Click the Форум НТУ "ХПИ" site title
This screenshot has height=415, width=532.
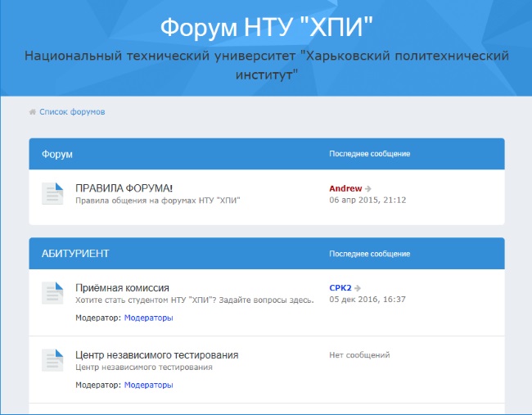click(x=266, y=27)
